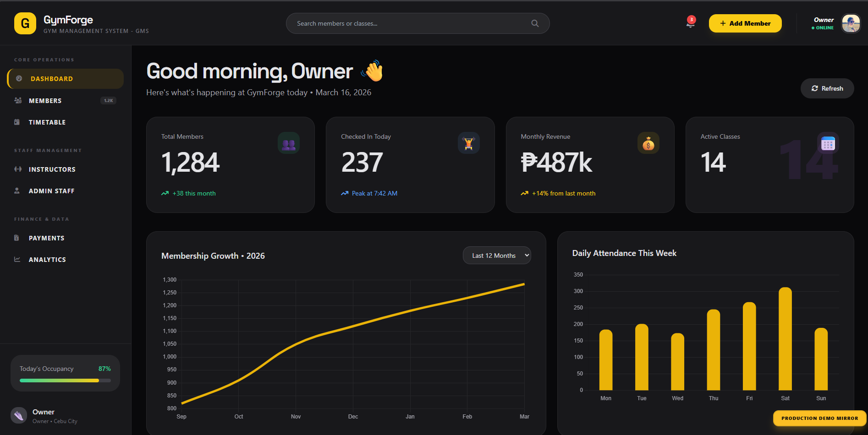Open Admin Staff section
Viewport: 868px width, 435px height.
(x=66, y=190)
